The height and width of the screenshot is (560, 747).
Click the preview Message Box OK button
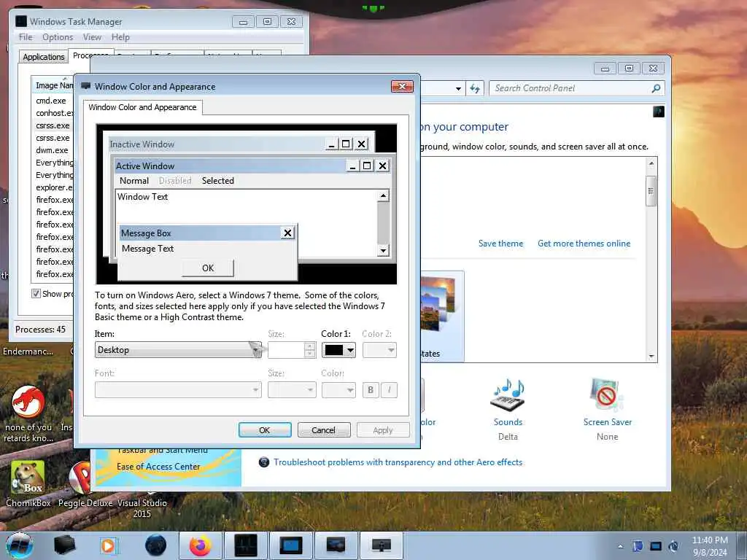(208, 268)
